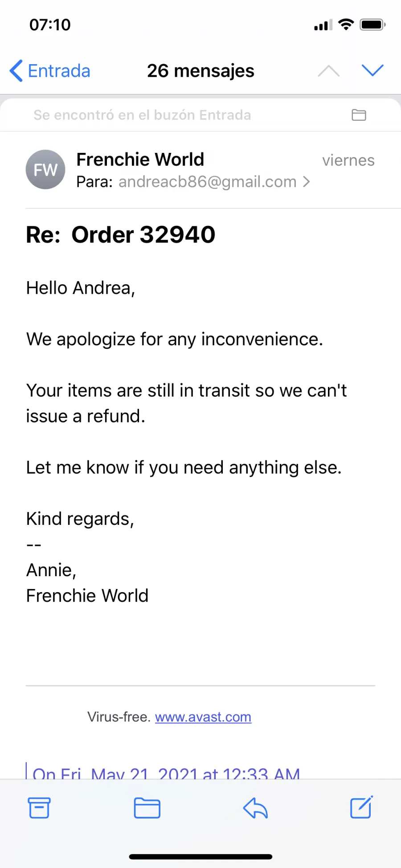Tap the Se encontró en el buzón Entrada banner
Image resolution: width=401 pixels, height=868 pixels.
[200, 115]
